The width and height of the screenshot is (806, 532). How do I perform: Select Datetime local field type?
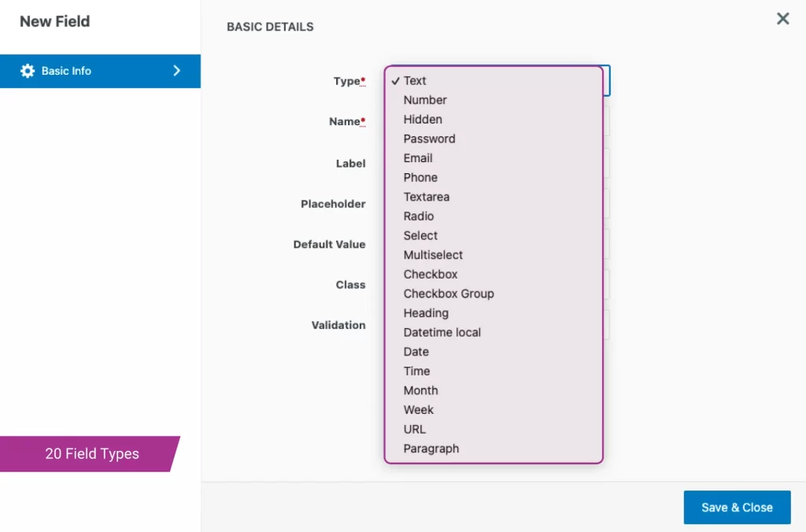click(x=442, y=332)
